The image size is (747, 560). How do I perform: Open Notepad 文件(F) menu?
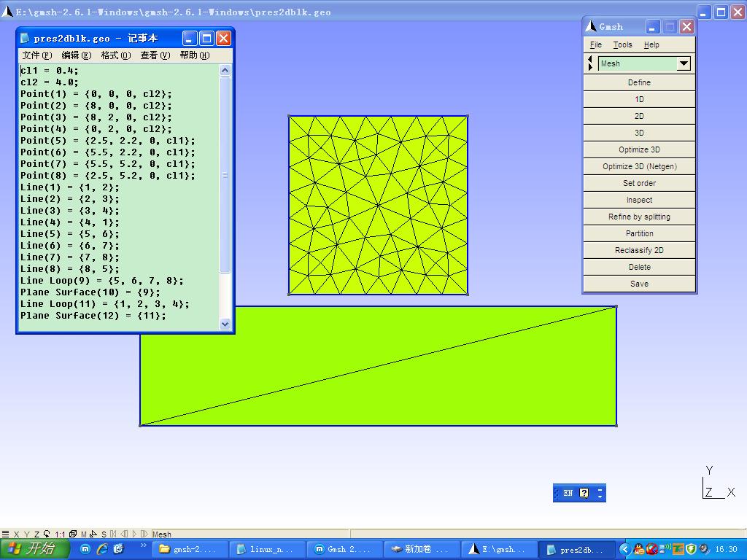click(37, 55)
